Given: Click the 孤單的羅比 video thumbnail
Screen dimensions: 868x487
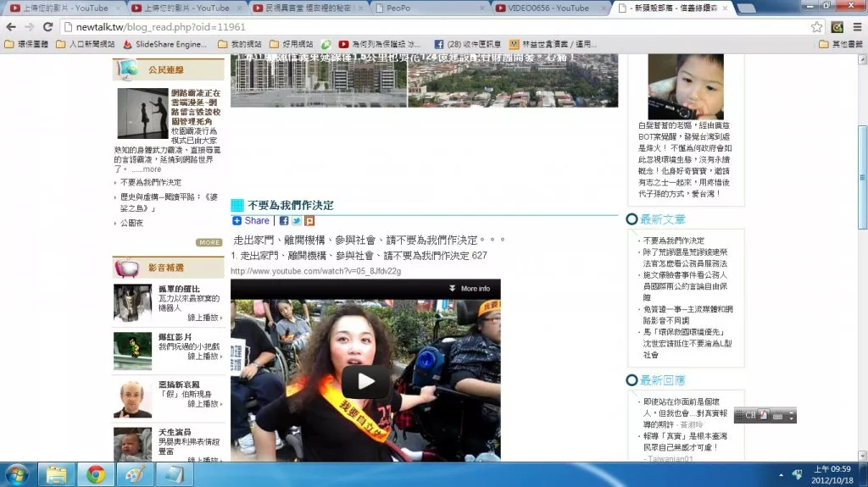Looking at the screenshot, I should 132,302.
